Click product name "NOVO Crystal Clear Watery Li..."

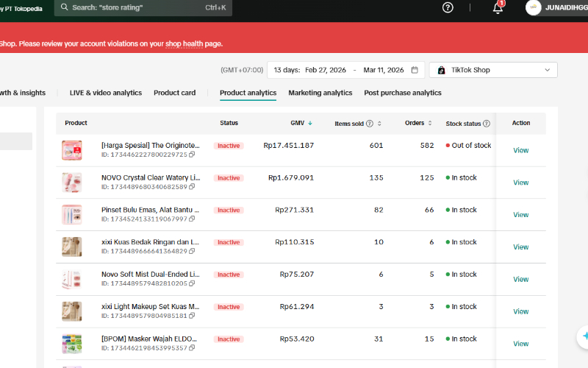151,177
